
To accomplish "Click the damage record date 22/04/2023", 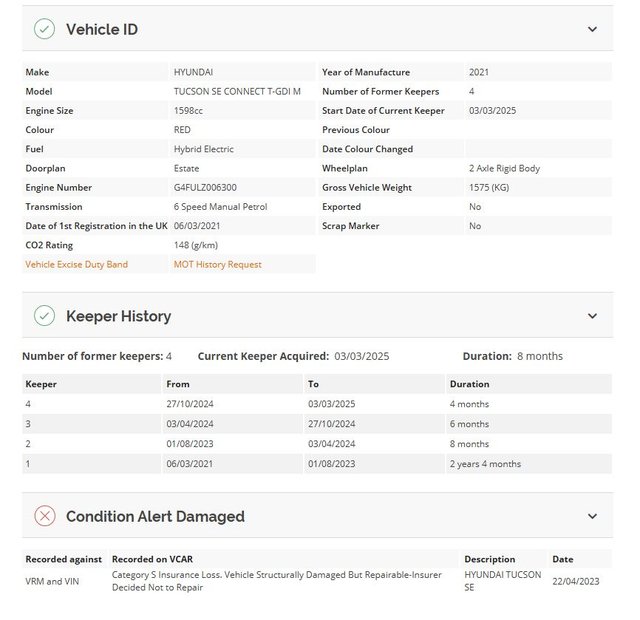I will tap(576, 582).
